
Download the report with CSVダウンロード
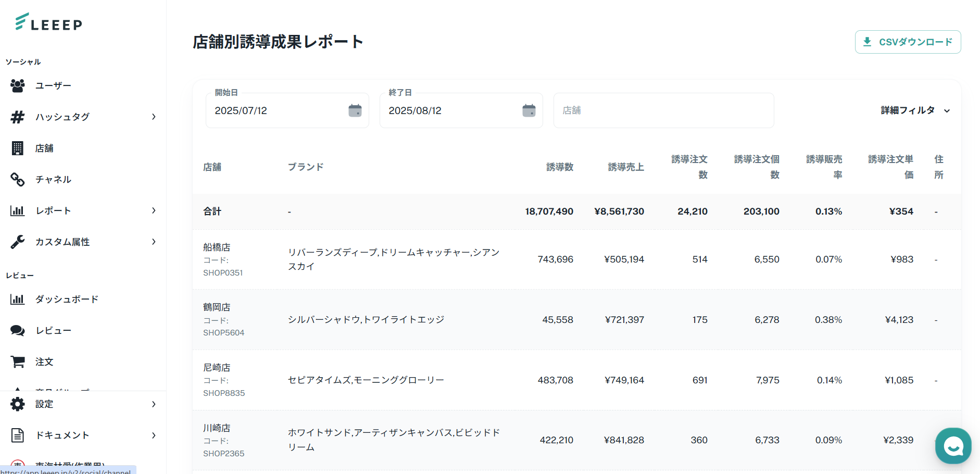[x=908, y=42]
